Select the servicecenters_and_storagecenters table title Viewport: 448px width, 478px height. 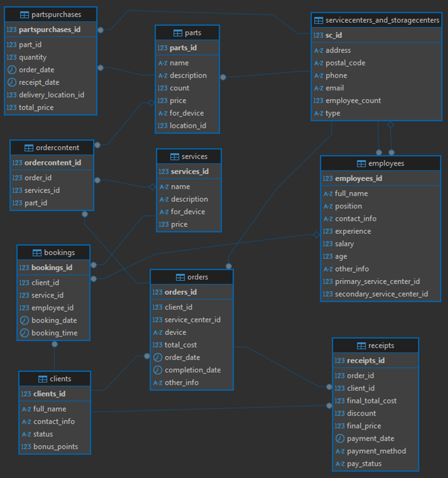click(x=382, y=20)
